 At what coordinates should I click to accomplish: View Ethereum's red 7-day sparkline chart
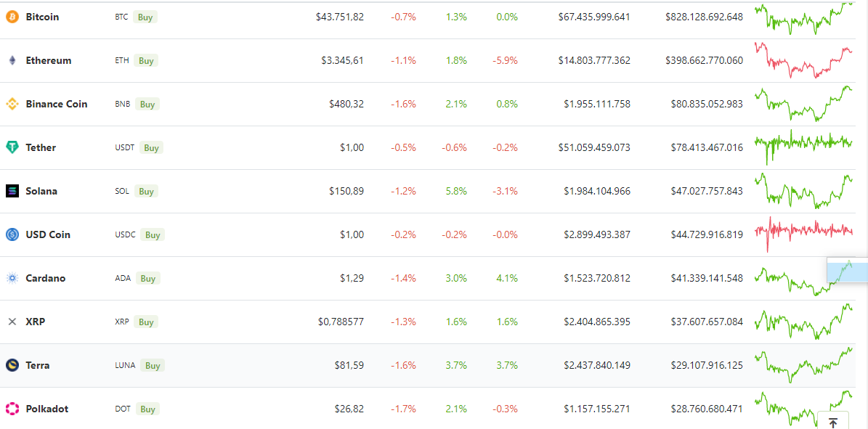coord(803,60)
